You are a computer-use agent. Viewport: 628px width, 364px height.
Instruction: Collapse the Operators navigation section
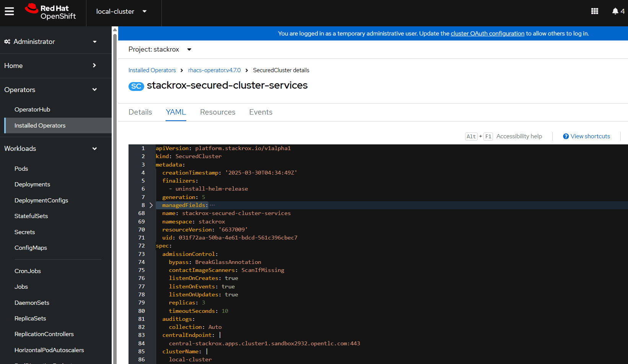click(50, 90)
